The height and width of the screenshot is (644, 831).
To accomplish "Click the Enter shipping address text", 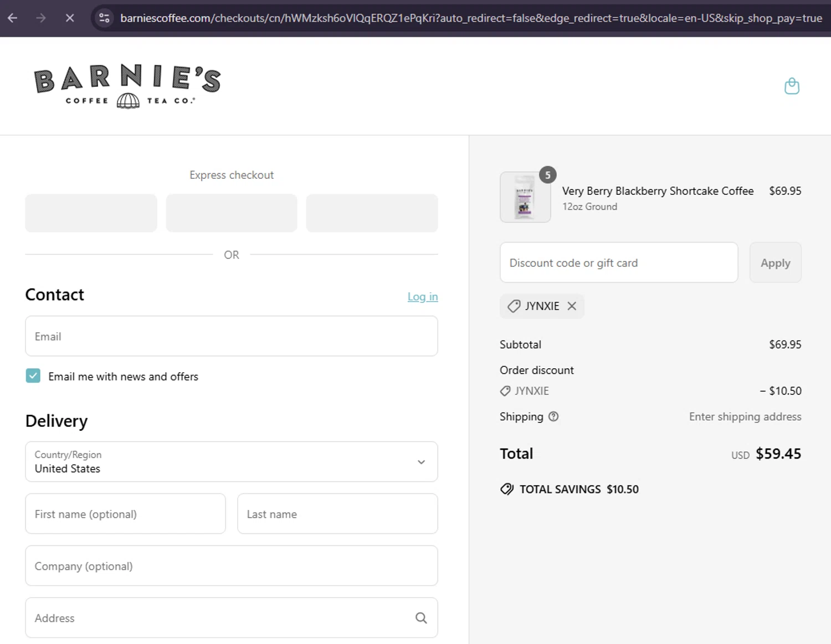I will (x=745, y=416).
